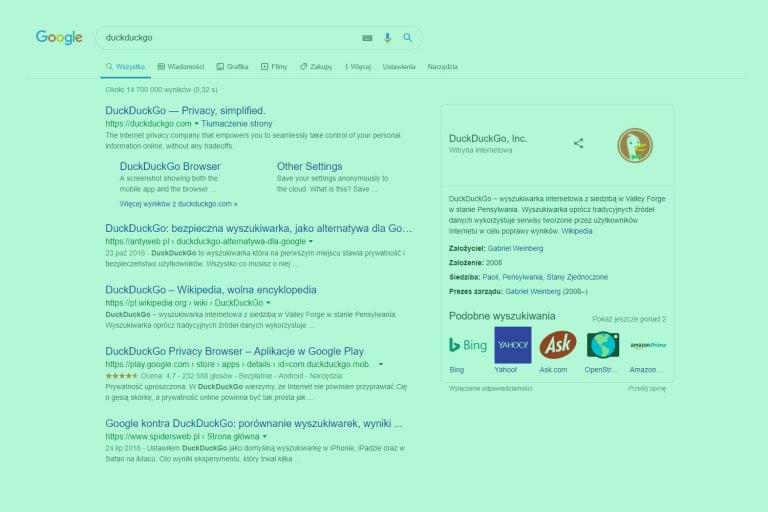Screen dimensions: 768x512
Task: Open the Bing logo thumbnail
Action: (468, 345)
